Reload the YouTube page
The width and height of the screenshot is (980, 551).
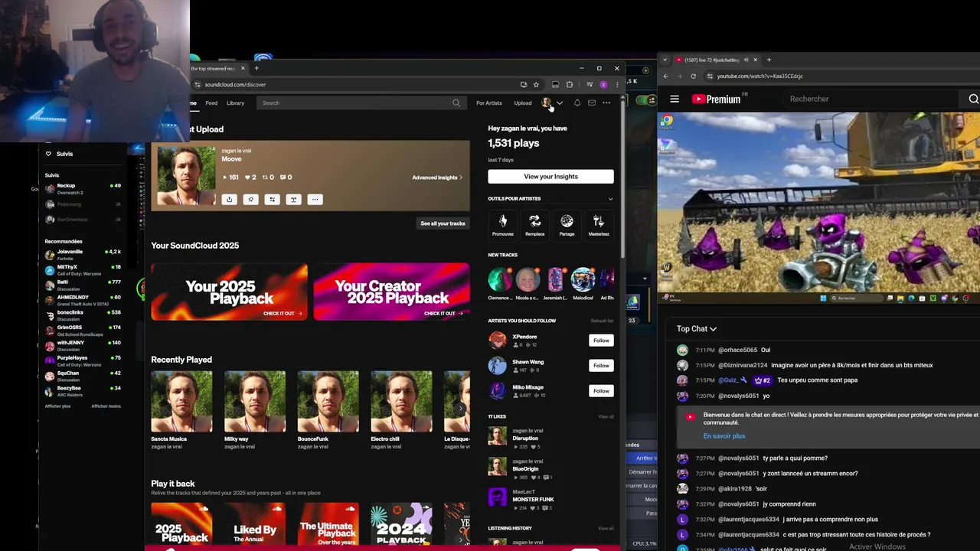coord(694,76)
